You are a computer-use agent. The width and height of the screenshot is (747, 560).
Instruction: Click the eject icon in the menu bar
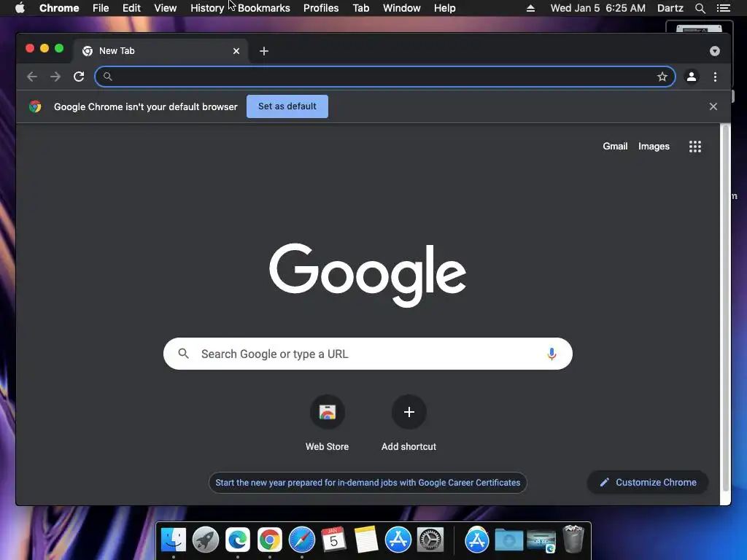(x=530, y=8)
